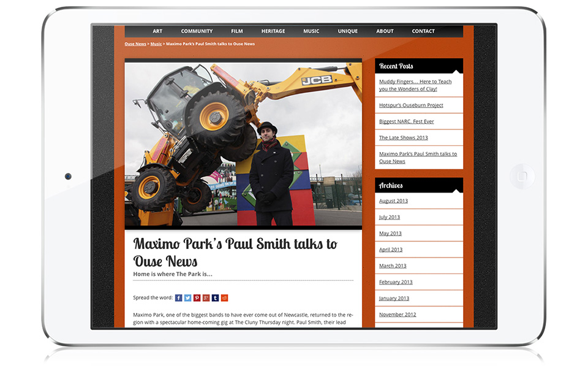
Task: Share the post on Tumblr
Action: click(216, 298)
